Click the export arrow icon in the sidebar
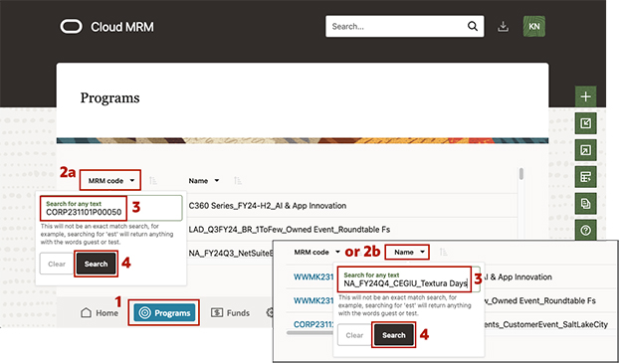Screen dimensions: 620x364 tap(585, 150)
